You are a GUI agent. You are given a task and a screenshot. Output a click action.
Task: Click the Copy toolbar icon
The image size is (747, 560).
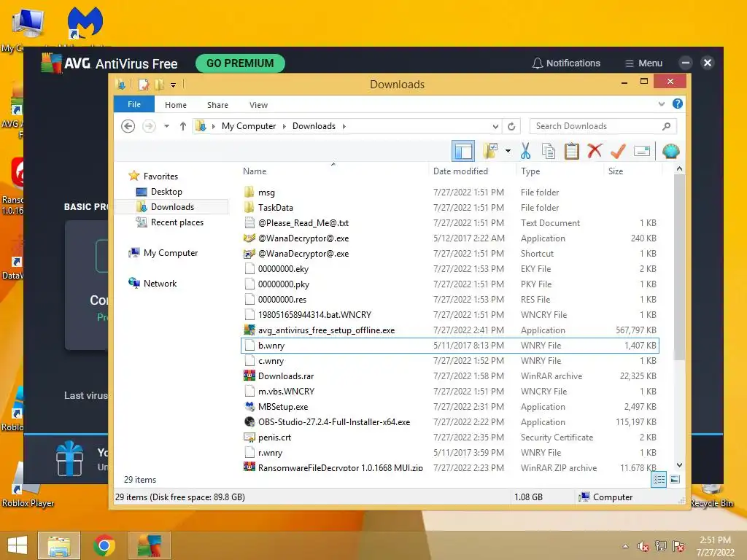(549, 152)
